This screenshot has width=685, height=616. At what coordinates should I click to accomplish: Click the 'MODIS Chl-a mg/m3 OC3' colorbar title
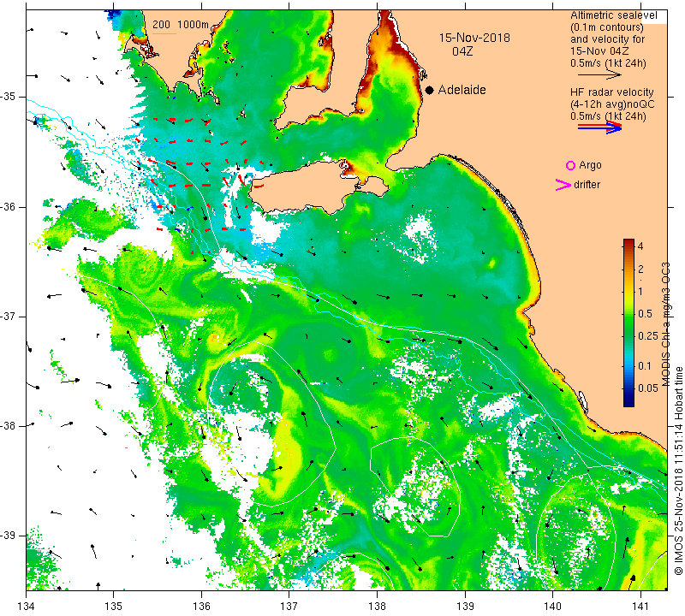pos(665,324)
